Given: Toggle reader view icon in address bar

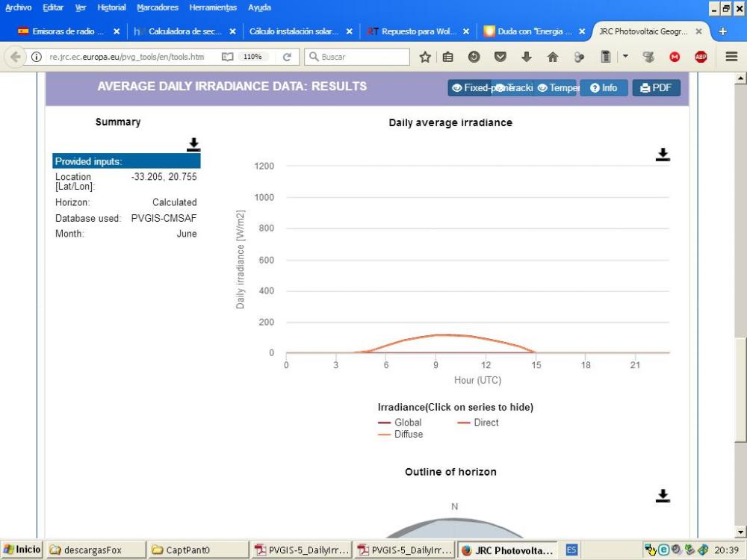Looking at the screenshot, I should (228, 57).
